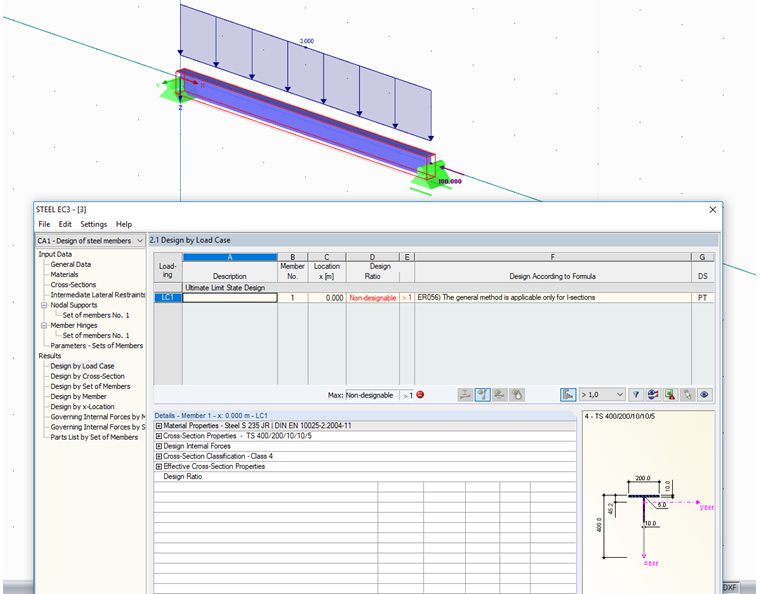The width and height of the screenshot is (760, 594).
Task: Select Set of members No. 1 under Member Hinges
Action: coord(96,336)
